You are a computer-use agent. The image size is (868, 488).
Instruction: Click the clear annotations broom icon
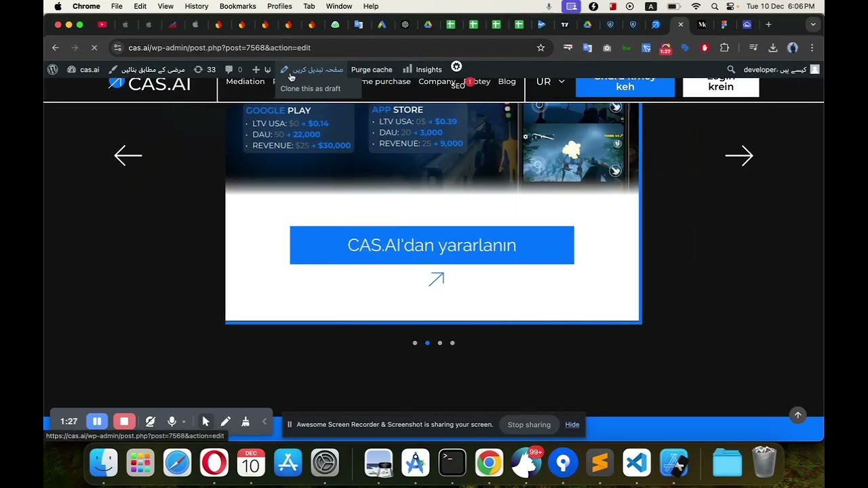pos(245,421)
